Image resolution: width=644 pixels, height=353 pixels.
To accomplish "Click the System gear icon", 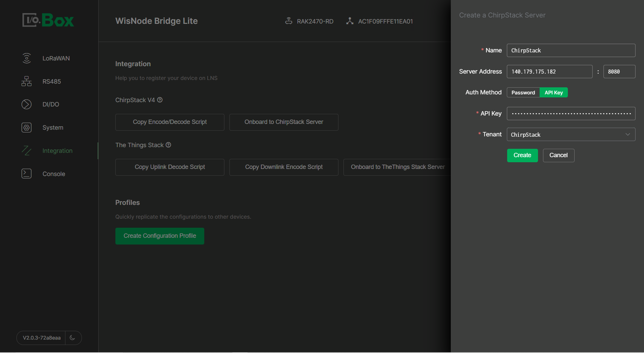I will (x=26, y=128).
